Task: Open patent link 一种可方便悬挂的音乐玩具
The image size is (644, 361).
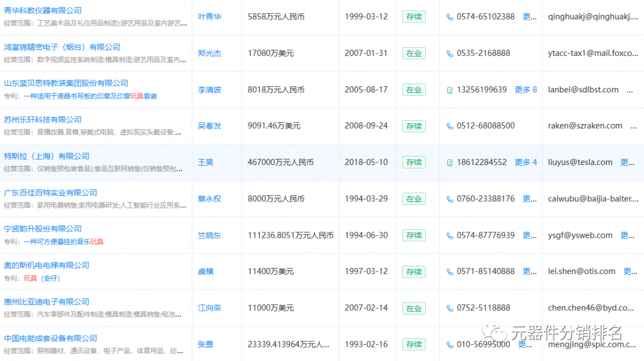Action: click(64, 242)
